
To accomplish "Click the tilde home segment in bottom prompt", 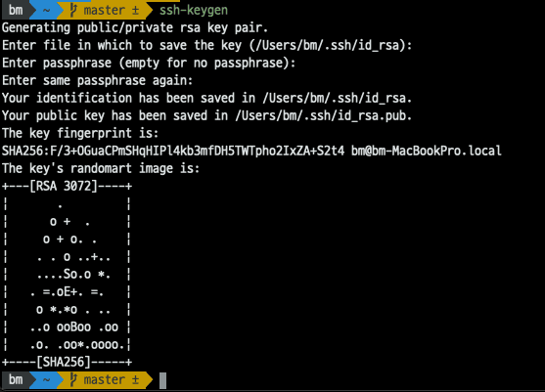I will 46,380.
